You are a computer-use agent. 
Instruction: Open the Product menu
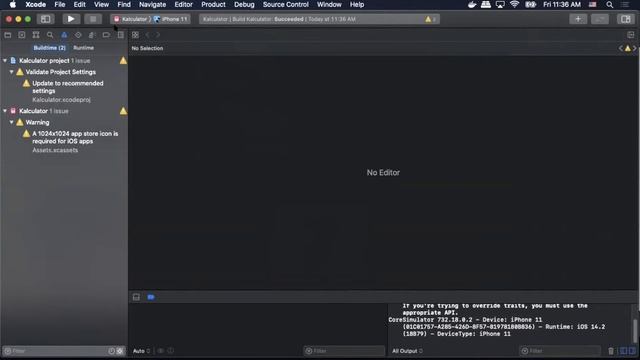213,4
